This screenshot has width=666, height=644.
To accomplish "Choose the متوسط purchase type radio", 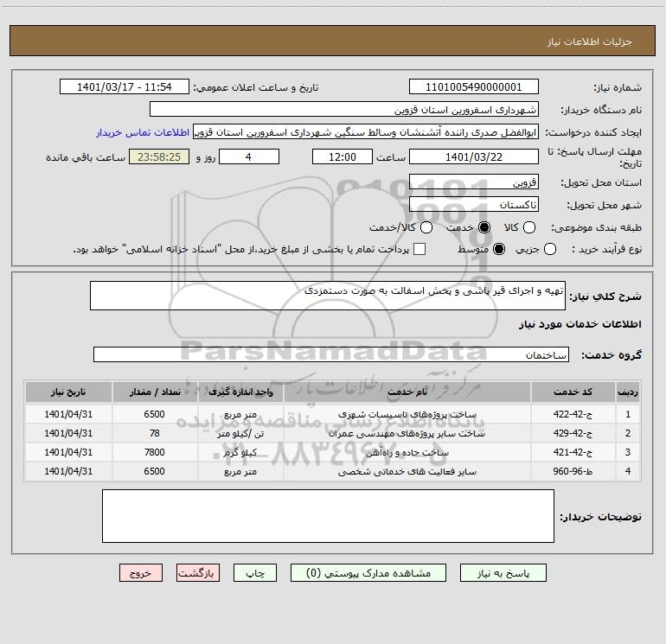I will click(499, 249).
